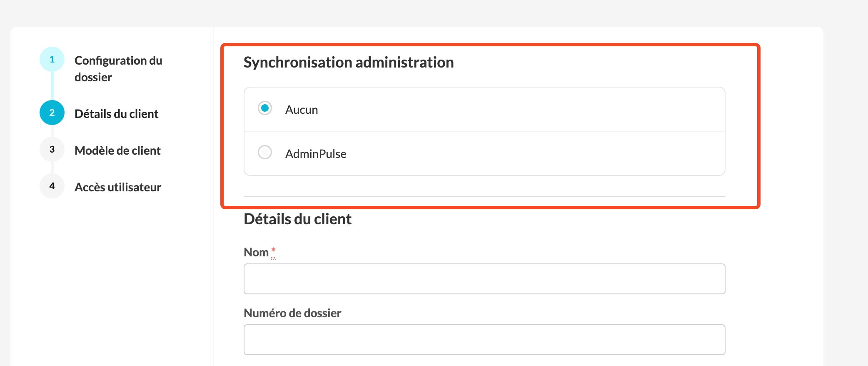Screen dimensions: 868x366
Task: Click the AdminPulse option label
Action: pos(316,154)
